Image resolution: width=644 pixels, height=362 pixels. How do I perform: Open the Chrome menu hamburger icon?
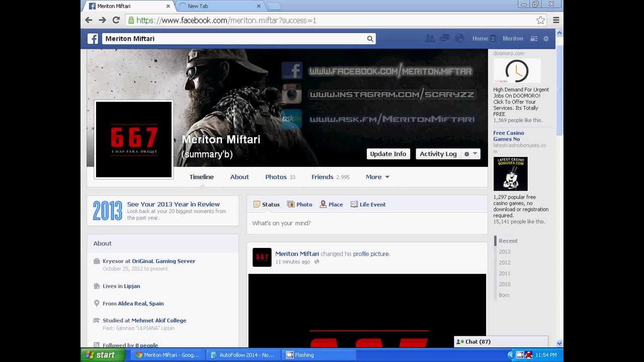click(556, 20)
